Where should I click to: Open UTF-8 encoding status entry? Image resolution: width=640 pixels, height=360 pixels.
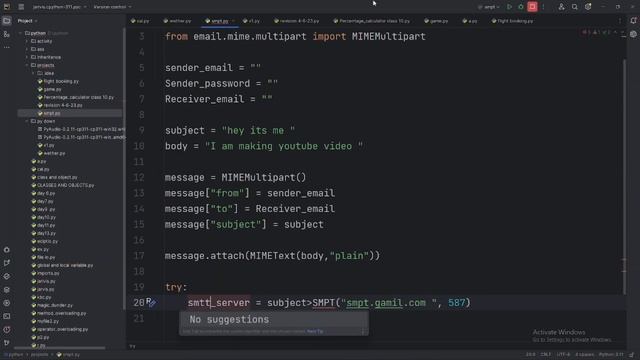[x=563, y=354]
